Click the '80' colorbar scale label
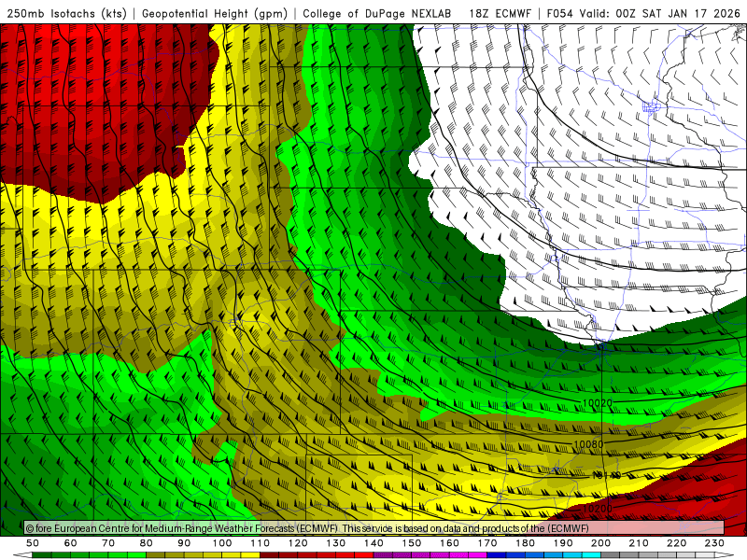Viewport: 747px width, 560px height. coord(147,543)
